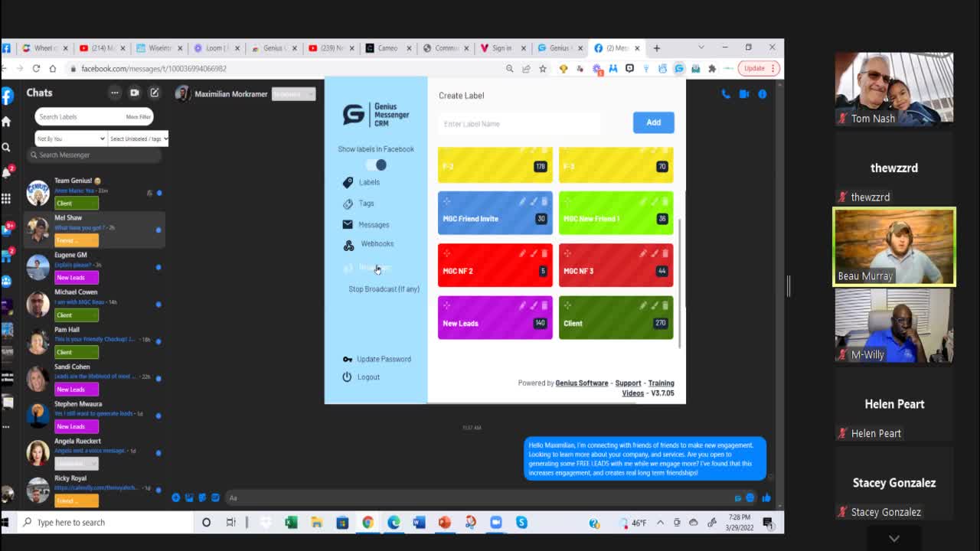Click the Update Password key icon
The width and height of the screenshot is (980, 551).
click(x=348, y=359)
